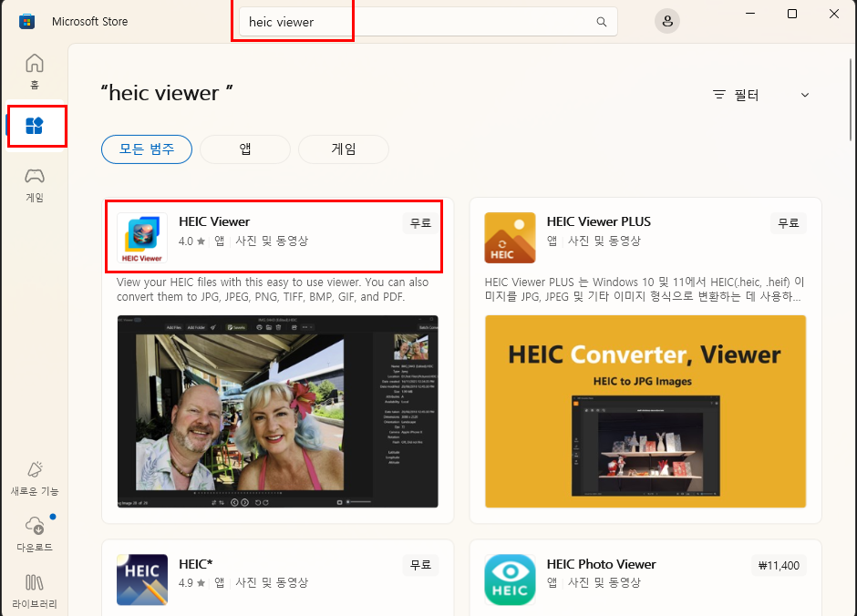Open the HEIC Viewer PLUS title link
The width and height of the screenshot is (857, 616).
click(x=598, y=221)
